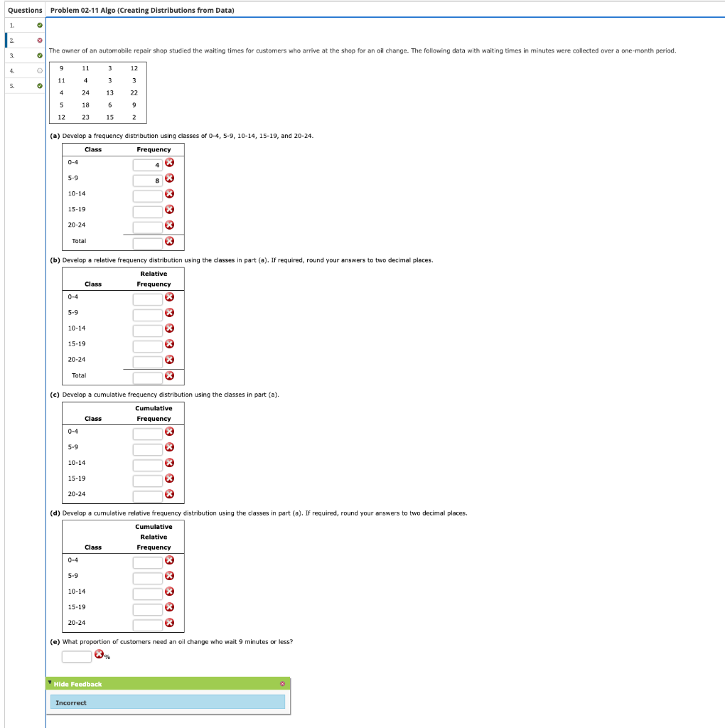Click the error icon beside 10-14 relative frequency
Image resolution: width=725 pixels, height=728 pixels.
click(170, 328)
